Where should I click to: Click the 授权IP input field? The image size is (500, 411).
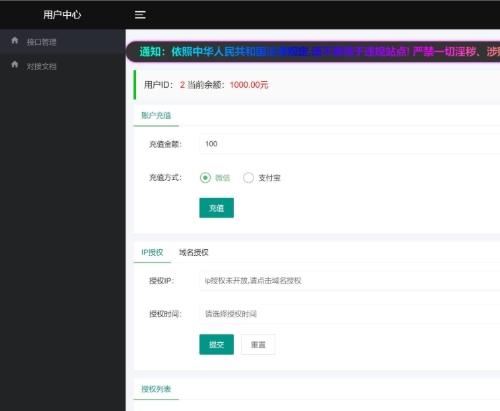pos(349,281)
